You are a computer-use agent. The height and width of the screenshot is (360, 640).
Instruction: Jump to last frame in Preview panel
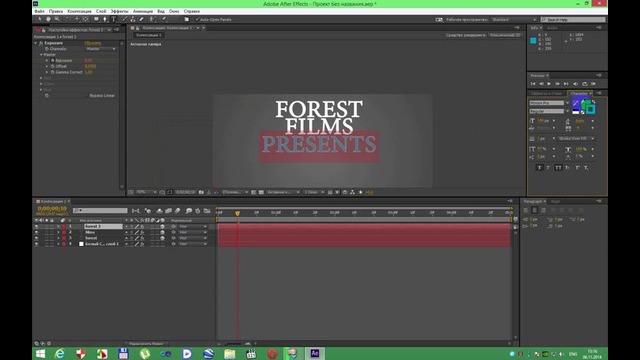tap(566, 84)
